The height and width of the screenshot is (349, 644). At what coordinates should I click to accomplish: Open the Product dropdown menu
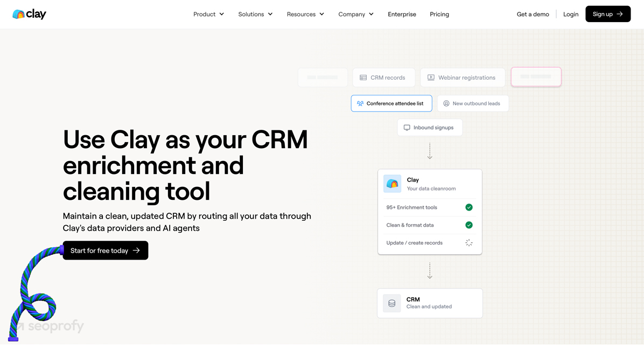point(208,14)
